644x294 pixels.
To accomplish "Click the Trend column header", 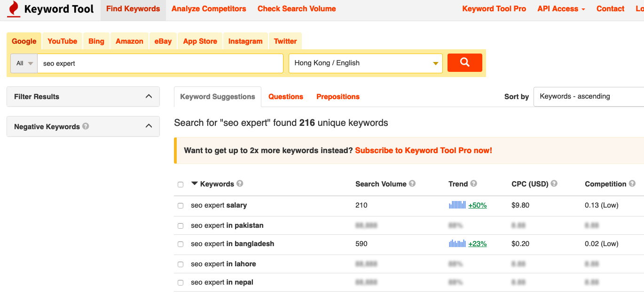I will click(458, 184).
